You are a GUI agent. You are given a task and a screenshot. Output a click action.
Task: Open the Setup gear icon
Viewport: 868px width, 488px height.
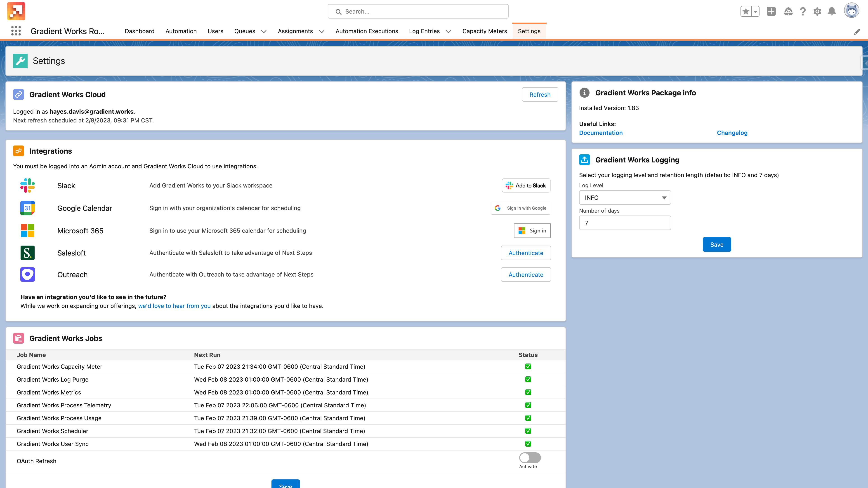[x=817, y=12]
